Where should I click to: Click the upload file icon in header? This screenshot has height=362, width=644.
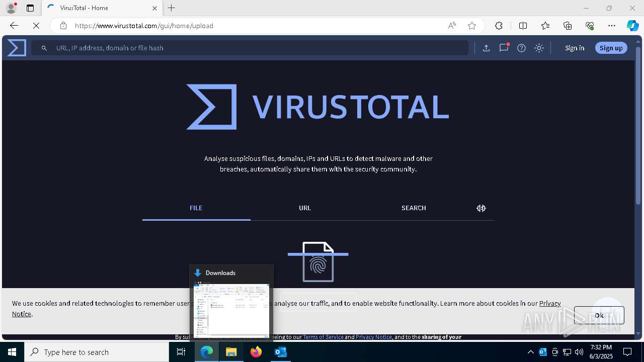486,48
